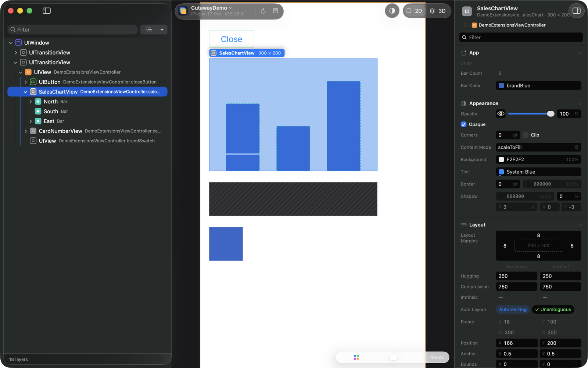Image resolution: width=588 pixels, height=368 pixels.
Task: Open the hierarchy display options dropdown
Action: pyautogui.click(x=162, y=29)
